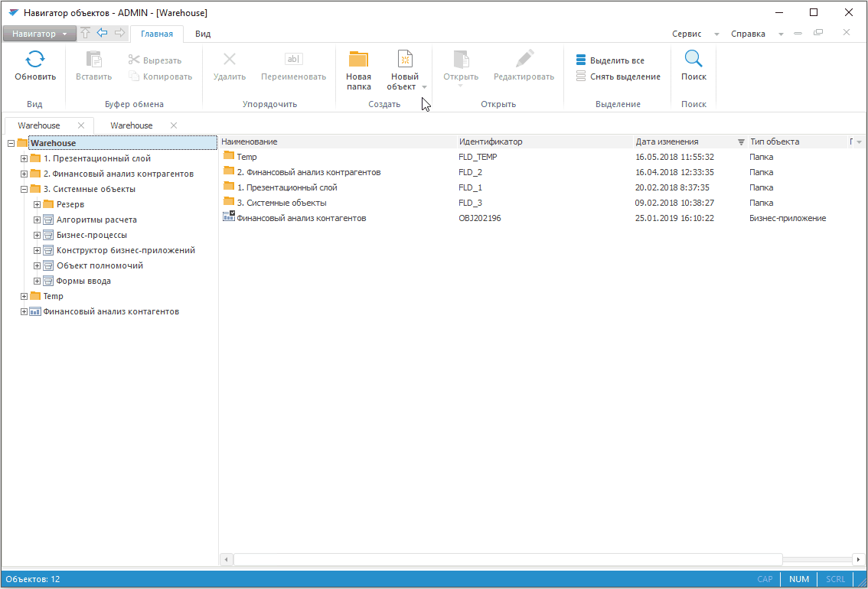This screenshot has width=868, height=589.
Task: Collapse the Warehouse root node
Action: pyautogui.click(x=11, y=143)
